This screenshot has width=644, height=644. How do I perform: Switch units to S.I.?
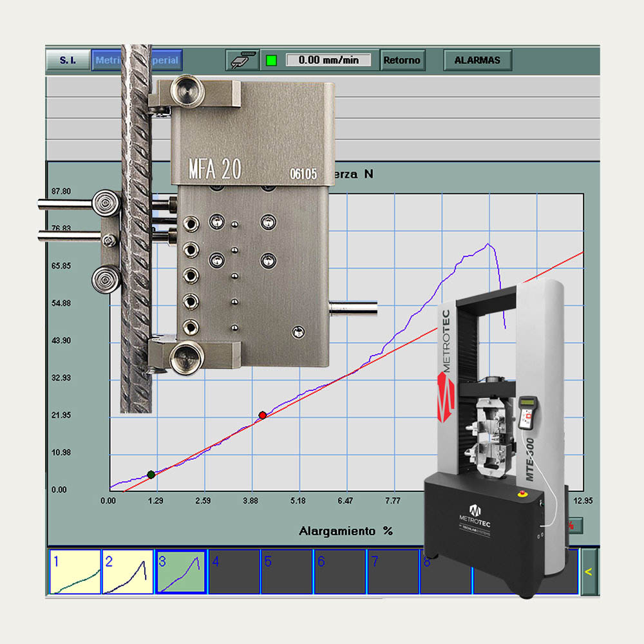coord(68,61)
